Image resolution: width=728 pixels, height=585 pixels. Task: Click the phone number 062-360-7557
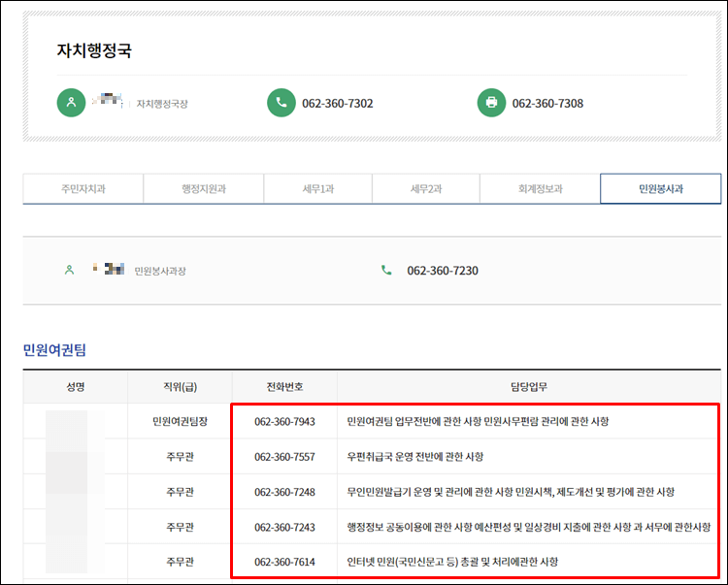[x=284, y=457]
